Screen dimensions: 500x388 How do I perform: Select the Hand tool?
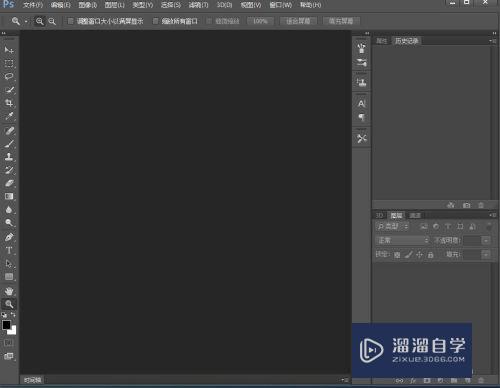(x=9, y=291)
